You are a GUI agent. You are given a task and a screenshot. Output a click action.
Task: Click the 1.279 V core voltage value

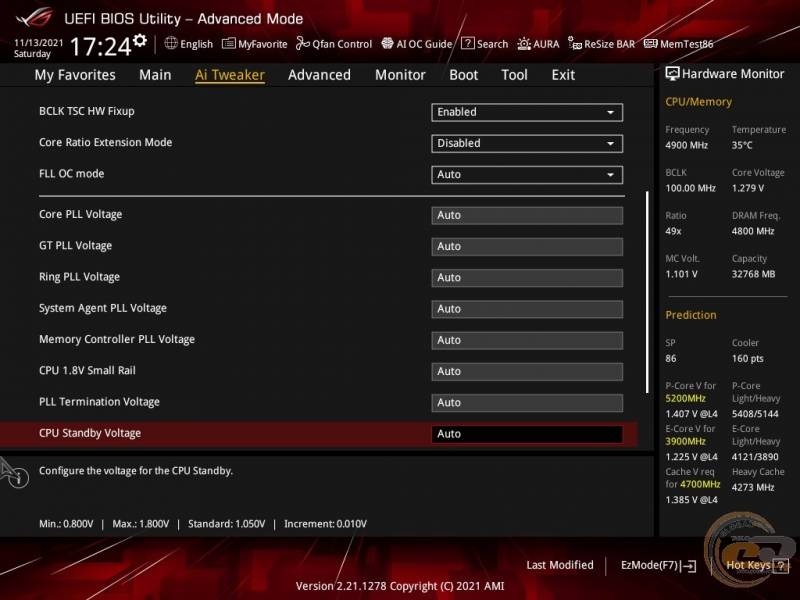click(748, 188)
